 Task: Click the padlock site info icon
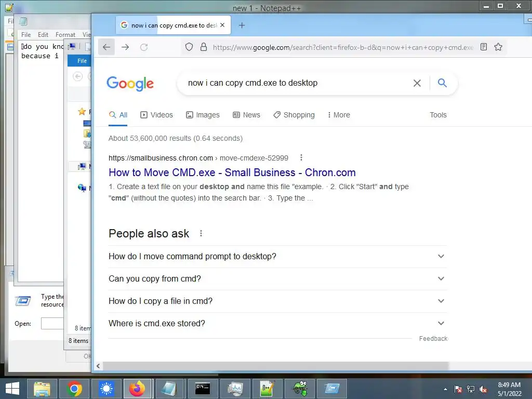click(204, 47)
